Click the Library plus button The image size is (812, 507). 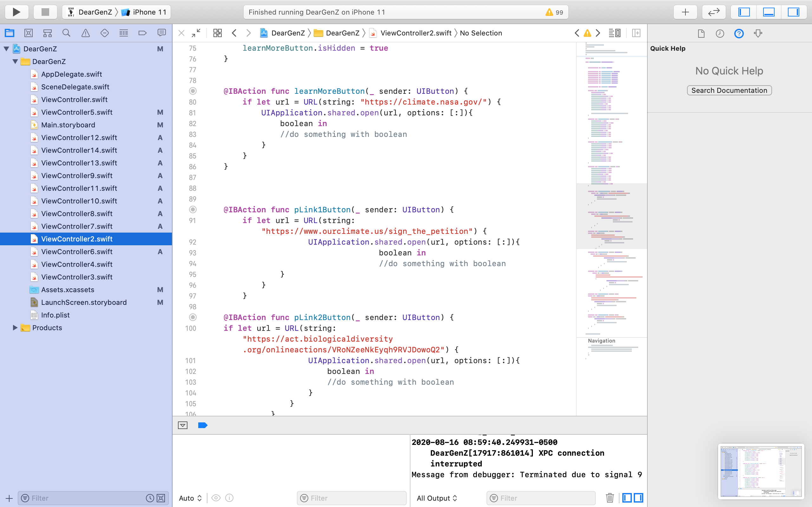[x=685, y=12]
